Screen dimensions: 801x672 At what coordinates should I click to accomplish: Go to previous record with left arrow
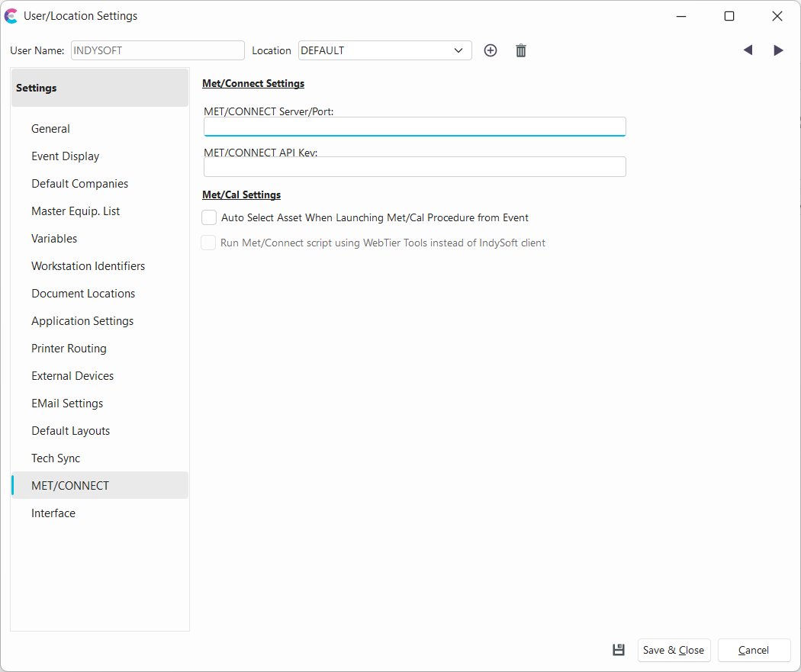[x=748, y=50]
